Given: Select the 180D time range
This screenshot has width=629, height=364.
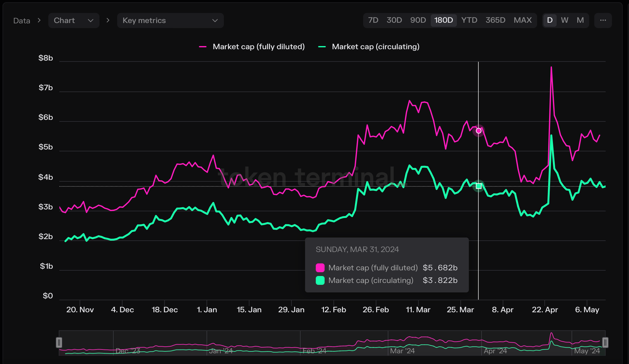Looking at the screenshot, I should [444, 20].
